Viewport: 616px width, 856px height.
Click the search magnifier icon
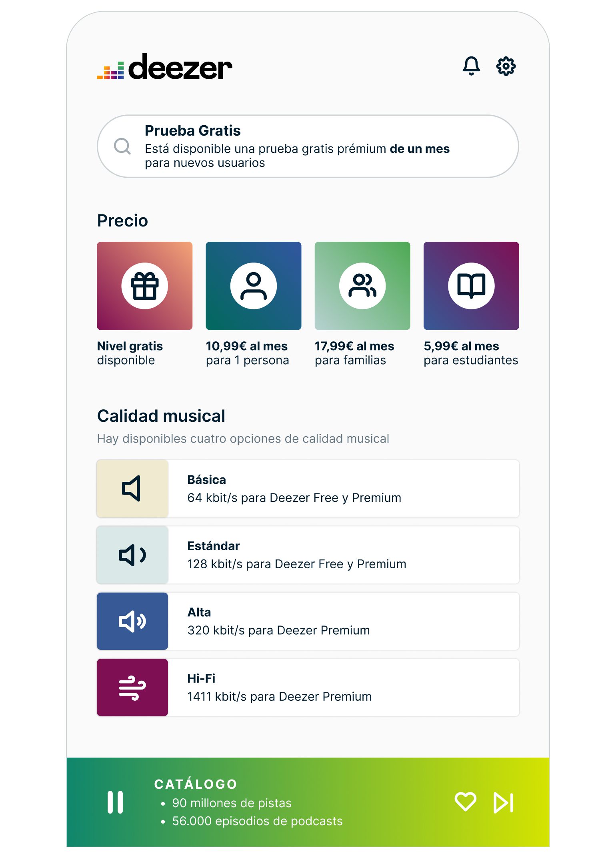pyautogui.click(x=122, y=146)
